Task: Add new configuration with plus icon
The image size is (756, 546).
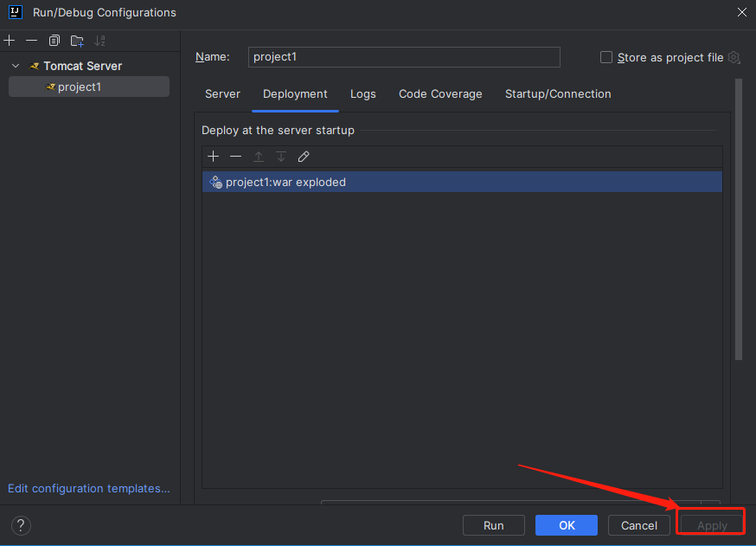Action: pyautogui.click(x=10, y=41)
